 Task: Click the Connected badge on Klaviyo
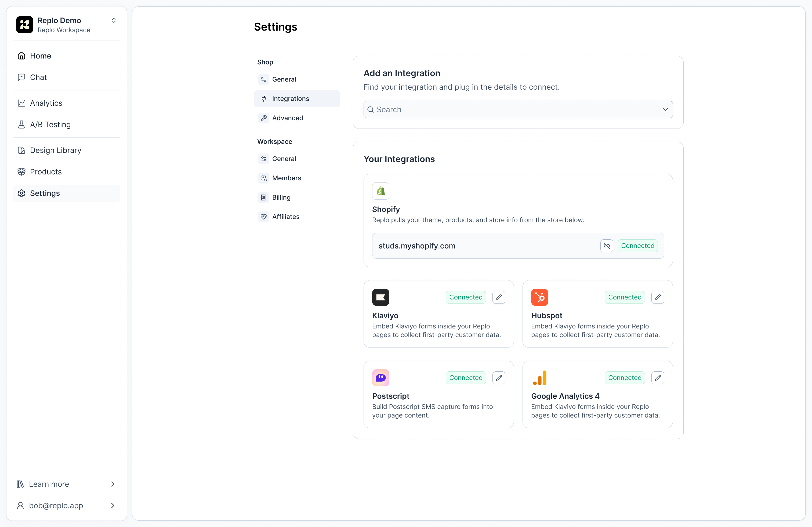[466, 297]
